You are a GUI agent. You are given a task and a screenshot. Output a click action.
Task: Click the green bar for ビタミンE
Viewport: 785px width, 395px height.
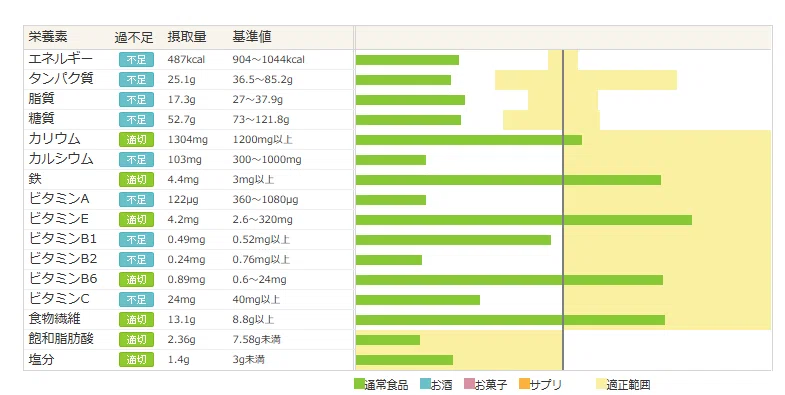[x=524, y=220]
